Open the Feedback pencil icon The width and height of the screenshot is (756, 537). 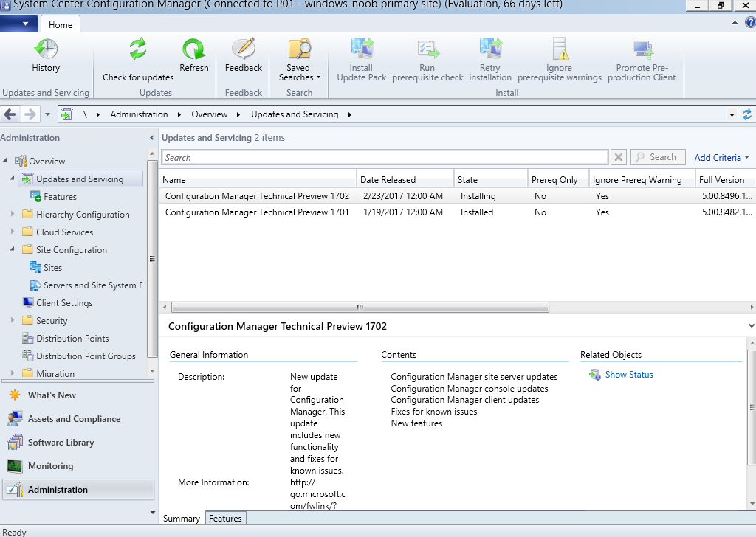tap(244, 49)
